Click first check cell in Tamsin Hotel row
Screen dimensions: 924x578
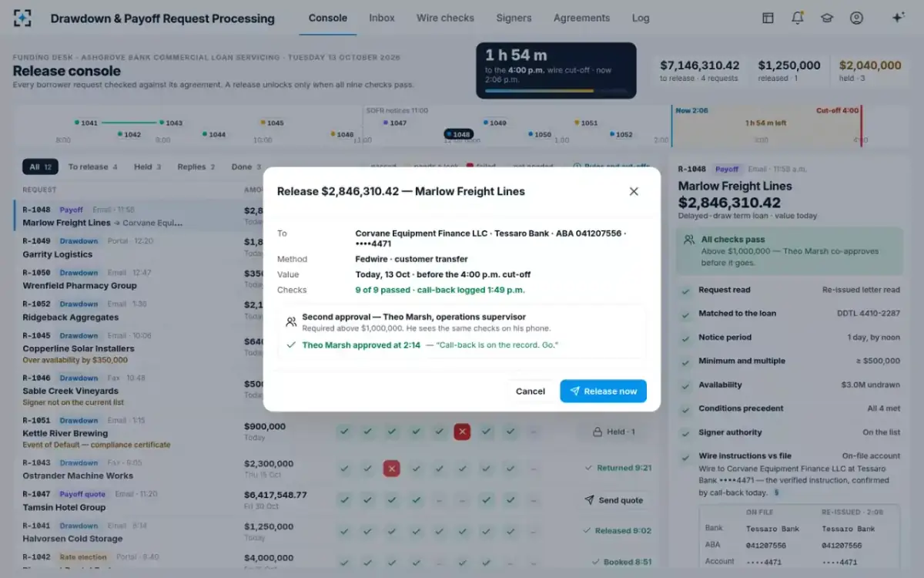tap(344, 500)
